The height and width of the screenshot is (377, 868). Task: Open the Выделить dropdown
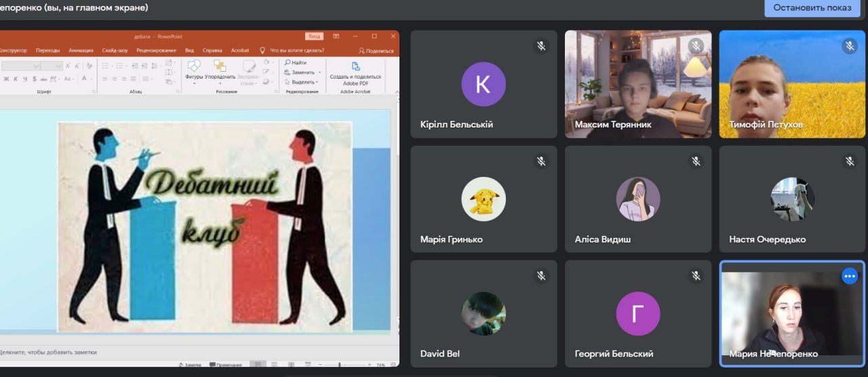302,82
